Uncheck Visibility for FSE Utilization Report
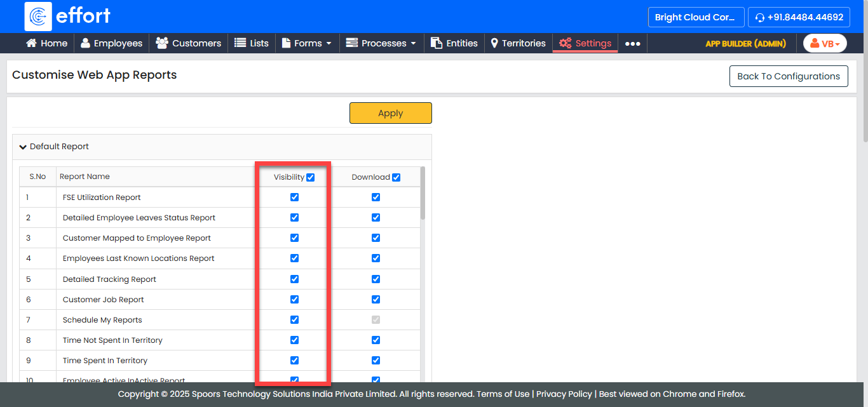Screen dimensions: 868x407 (x=294, y=197)
